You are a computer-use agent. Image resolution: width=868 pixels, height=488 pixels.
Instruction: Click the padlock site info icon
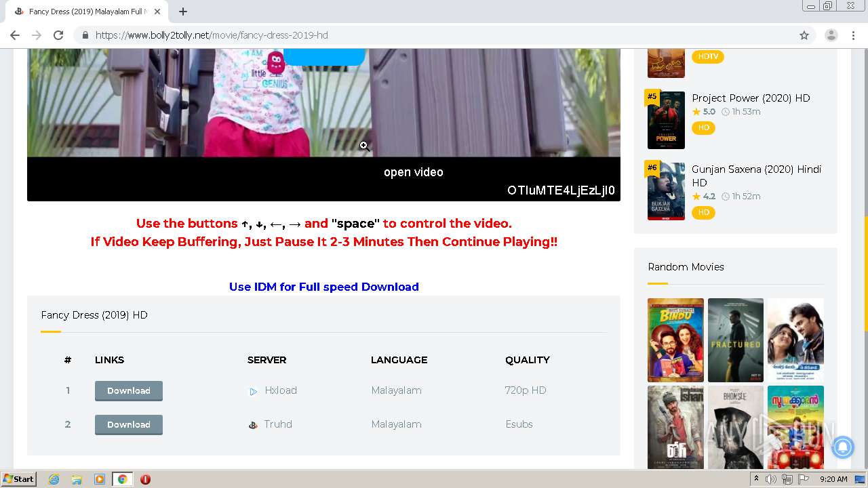[x=85, y=35]
